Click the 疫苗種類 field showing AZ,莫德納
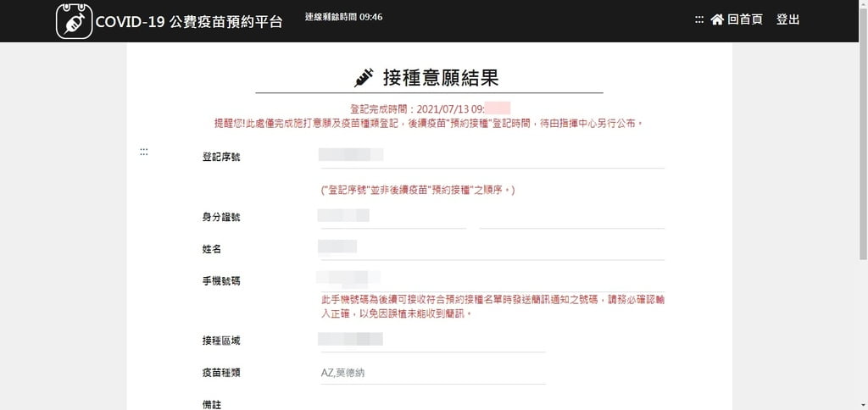The image size is (868, 410). click(432, 373)
